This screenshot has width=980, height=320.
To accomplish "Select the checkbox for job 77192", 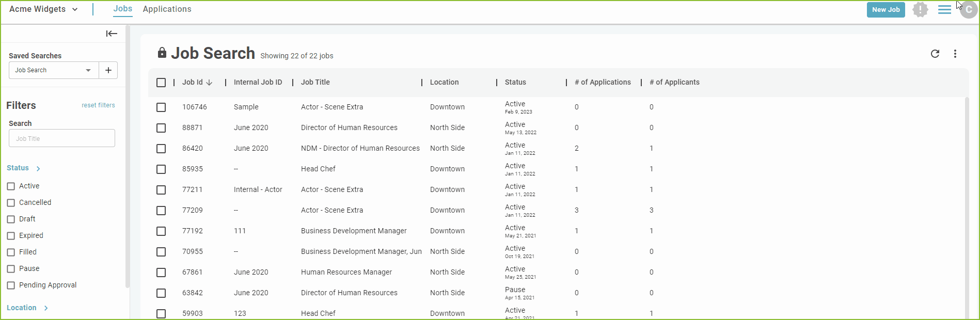I will pos(161,231).
